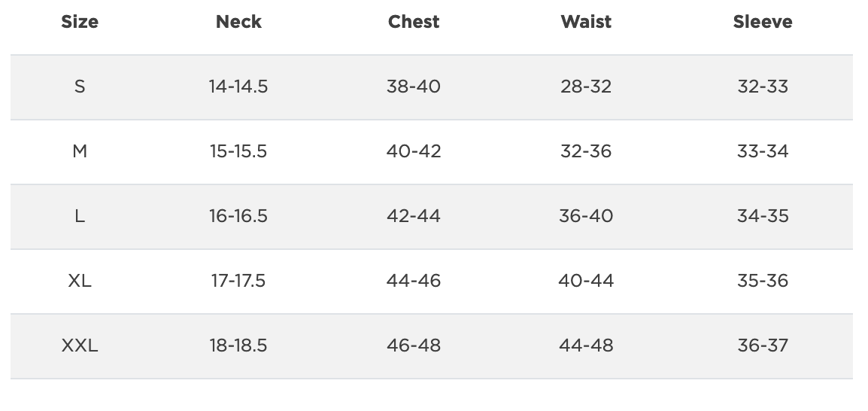The height and width of the screenshot is (411, 868).
Task: Click waist measurement 28-32 for small
Action: (x=586, y=87)
